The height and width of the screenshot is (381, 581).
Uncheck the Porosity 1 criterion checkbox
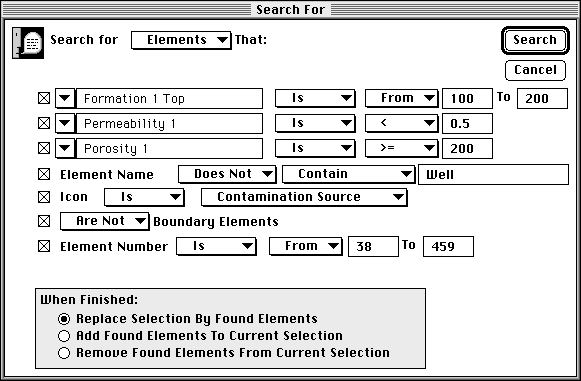[44, 148]
